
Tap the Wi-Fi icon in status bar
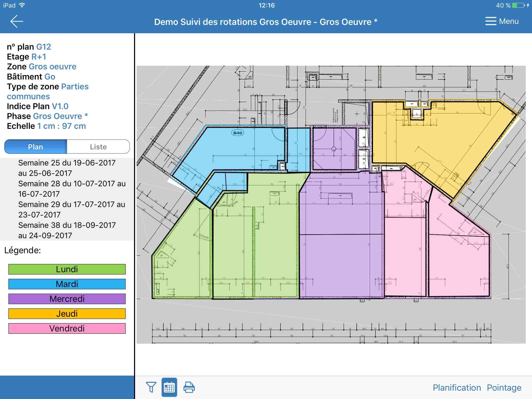[22, 5]
